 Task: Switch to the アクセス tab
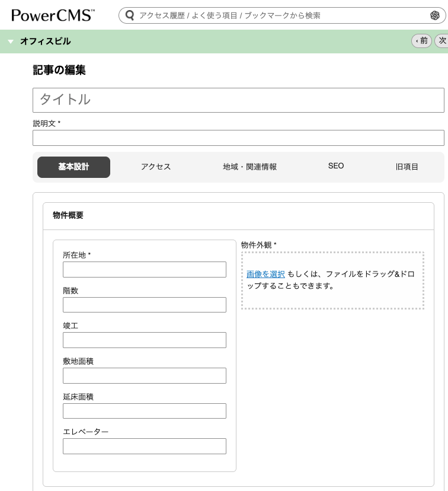pyautogui.click(x=156, y=167)
